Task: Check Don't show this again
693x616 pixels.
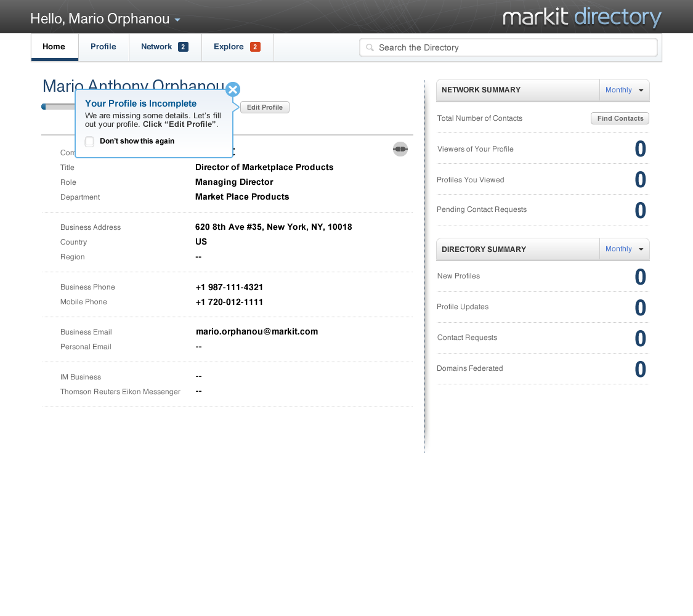Action: click(89, 142)
